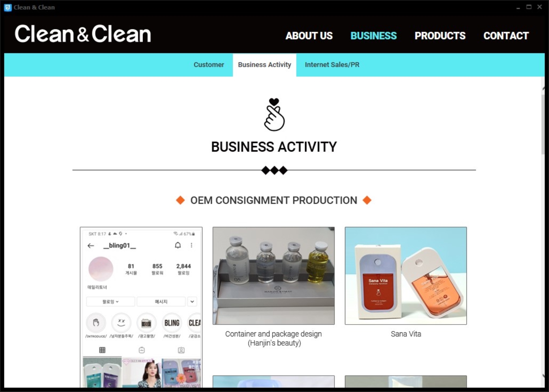Click the tagged photos icon in profile
This screenshot has width=549, height=392.
(181, 350)
